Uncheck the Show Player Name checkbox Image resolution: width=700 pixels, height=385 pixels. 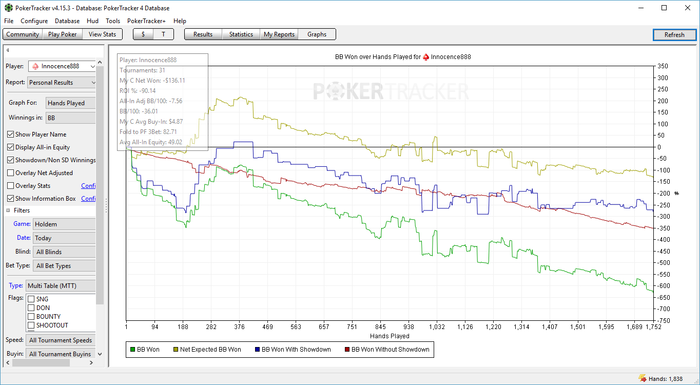click(x=11, y=134)
